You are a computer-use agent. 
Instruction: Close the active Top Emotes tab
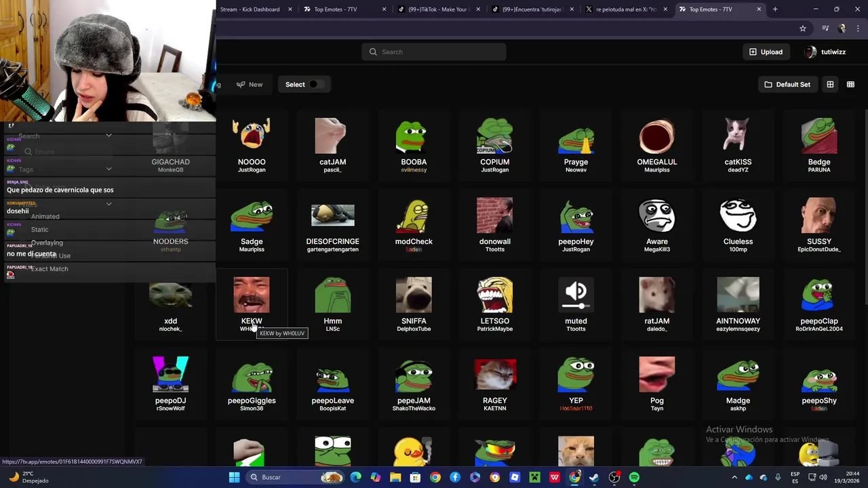(759, 9)
